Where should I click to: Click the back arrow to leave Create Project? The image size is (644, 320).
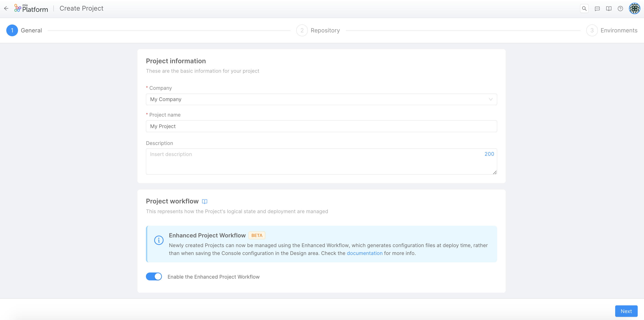6,8
